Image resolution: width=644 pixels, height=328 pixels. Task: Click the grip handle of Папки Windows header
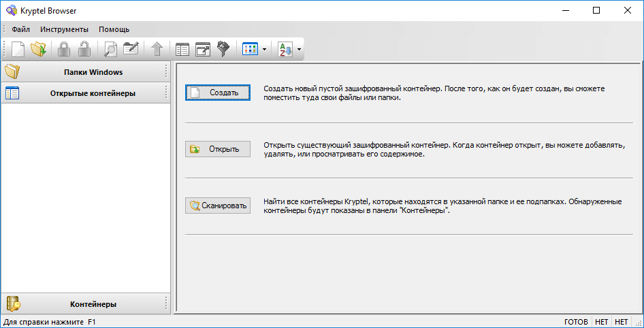[x=166, y=71]
